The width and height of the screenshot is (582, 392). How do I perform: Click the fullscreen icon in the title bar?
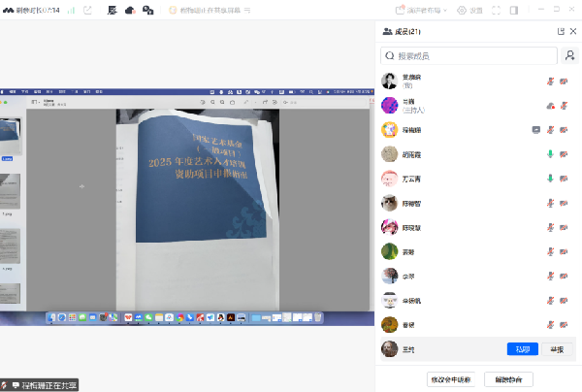497,11
